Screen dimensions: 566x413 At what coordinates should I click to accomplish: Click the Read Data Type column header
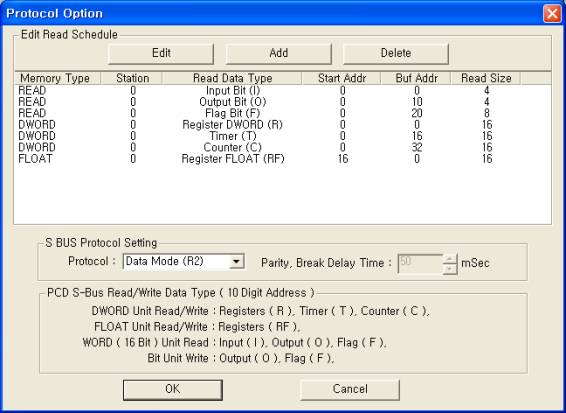pyautogui.click(x=232, y=78)
